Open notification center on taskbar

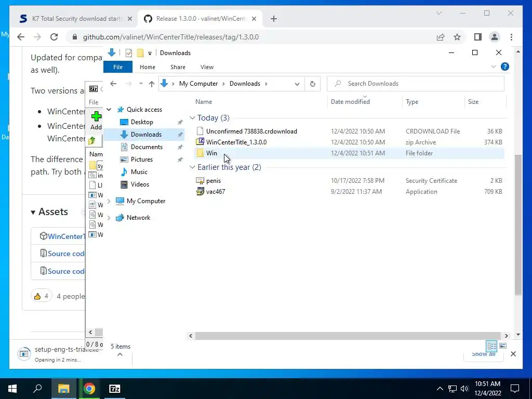click(x=515, y=389)
